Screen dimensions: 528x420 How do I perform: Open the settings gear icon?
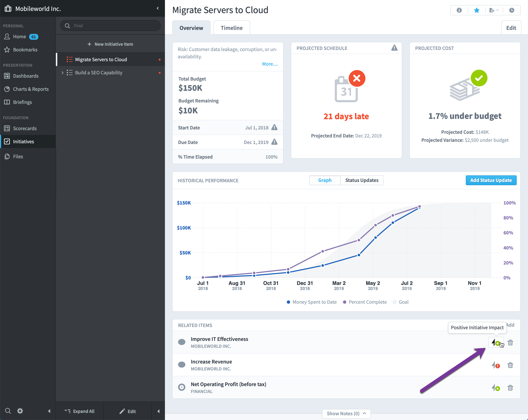point(20,411)
